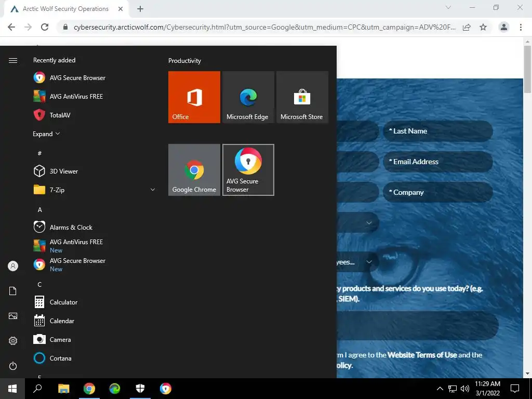Go back in Chrome
Viewport: 532px width, 399px height.
tap(11, 27)
